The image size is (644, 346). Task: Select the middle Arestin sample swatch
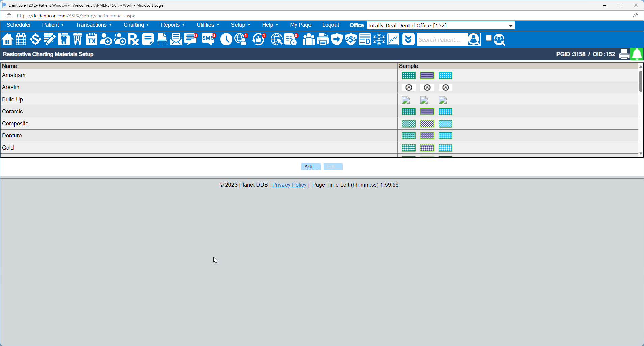[427, 87]
